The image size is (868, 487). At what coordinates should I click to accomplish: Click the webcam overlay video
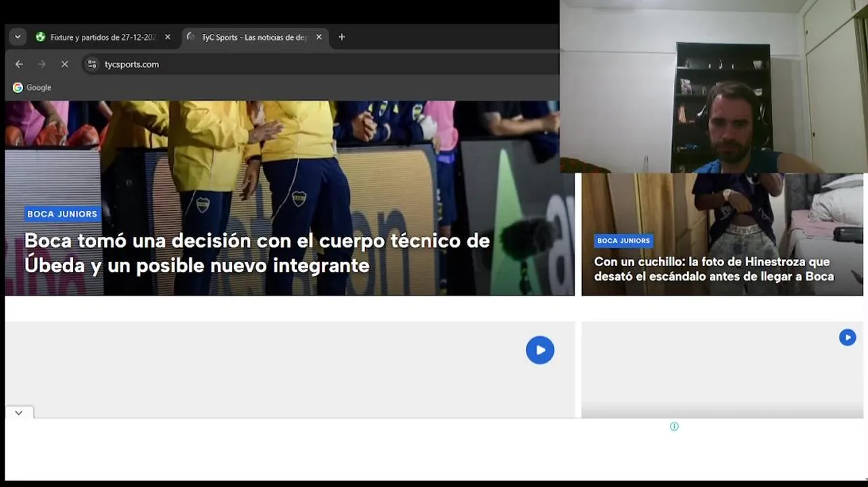tap(713, 87)
